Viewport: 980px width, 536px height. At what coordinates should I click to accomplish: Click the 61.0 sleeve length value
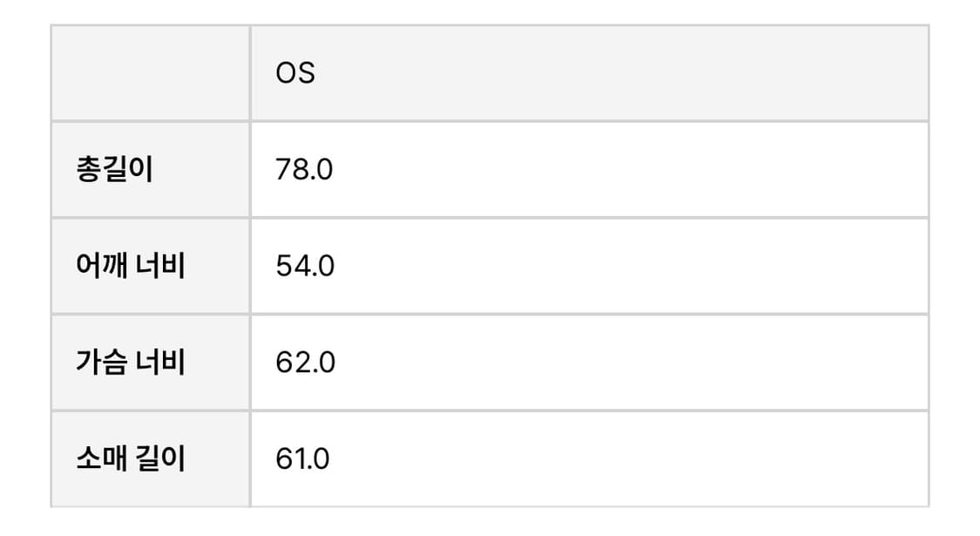pos(302,458)
